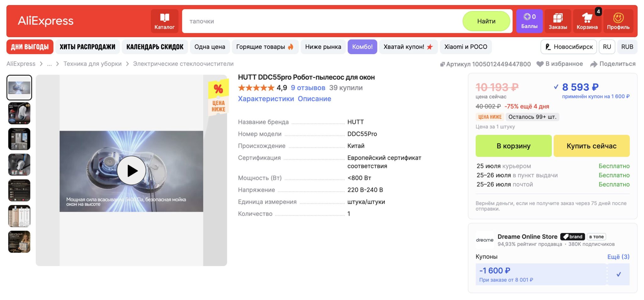Open the Баллы points icon

(529, 21)
